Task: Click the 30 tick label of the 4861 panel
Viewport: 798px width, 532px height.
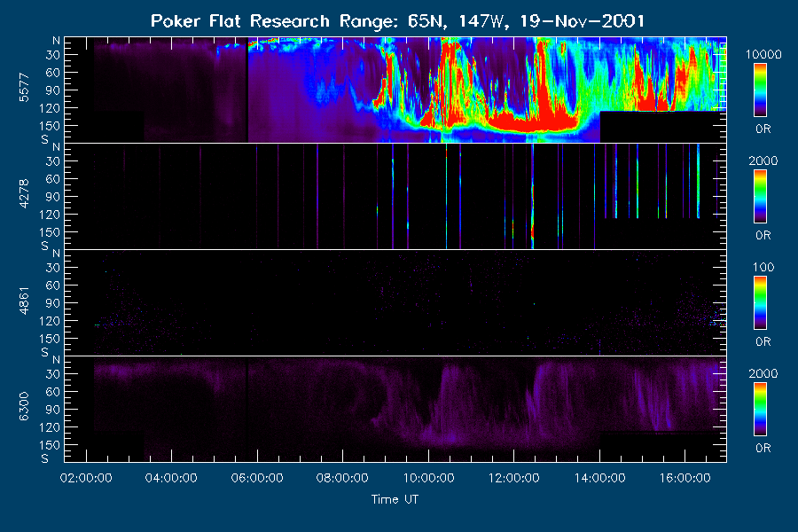Action: [x=53, y=268]
